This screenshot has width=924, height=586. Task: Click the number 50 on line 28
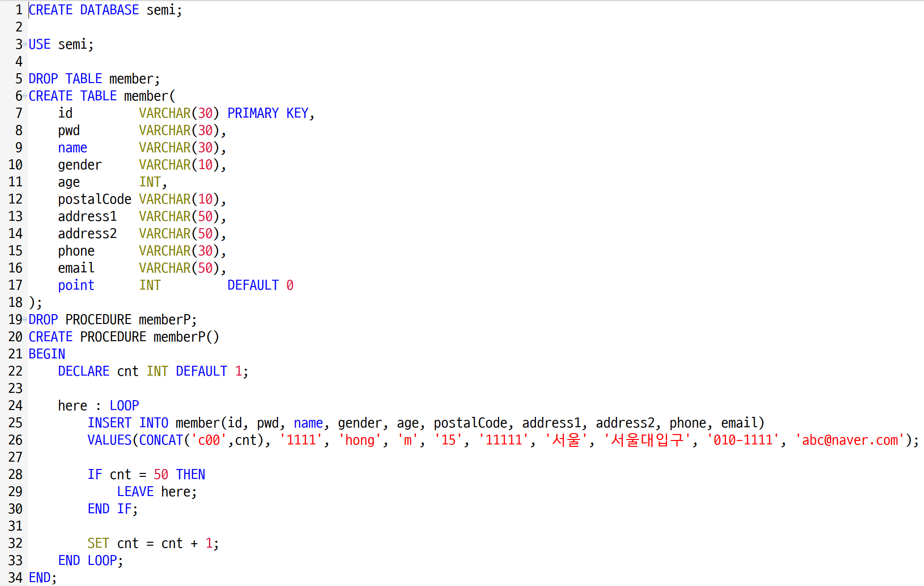pyautogui.click(x=161, y=474)
